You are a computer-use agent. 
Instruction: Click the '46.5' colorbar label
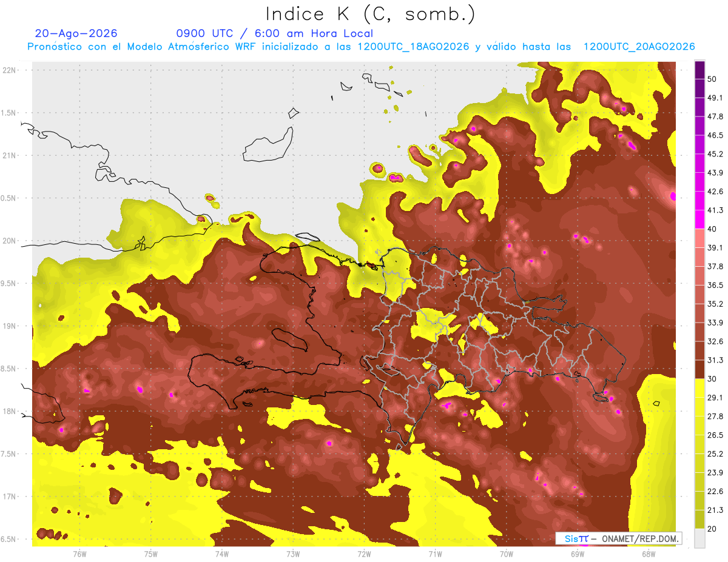[x=715, y=135]
